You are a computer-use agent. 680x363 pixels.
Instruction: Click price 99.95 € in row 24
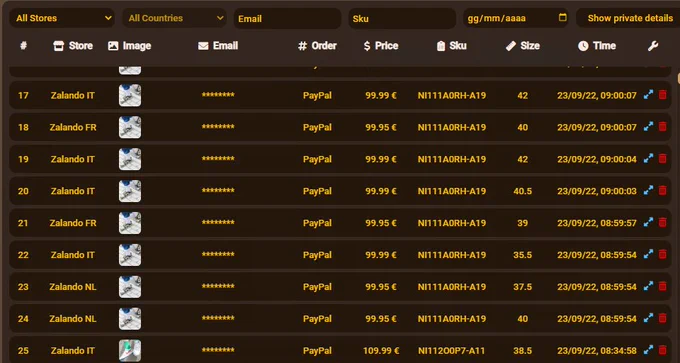[x=381, y=318]
